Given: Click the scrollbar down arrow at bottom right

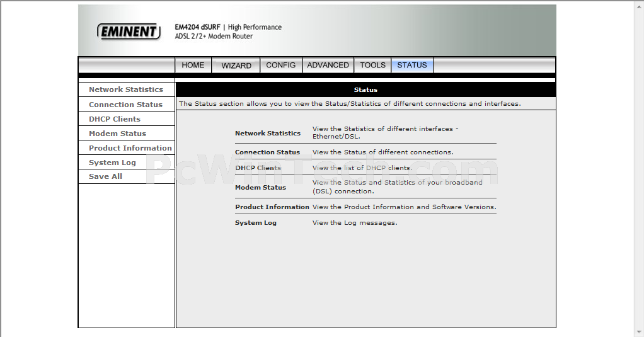Looking at the screenshot, I should pyautogui.click(x=640, y=333).
